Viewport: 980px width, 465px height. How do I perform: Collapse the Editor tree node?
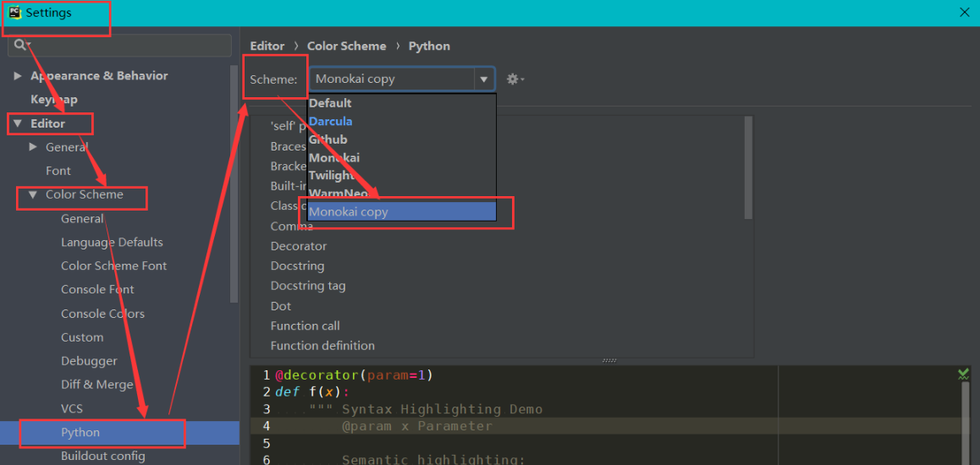click(x=18, y=123)
